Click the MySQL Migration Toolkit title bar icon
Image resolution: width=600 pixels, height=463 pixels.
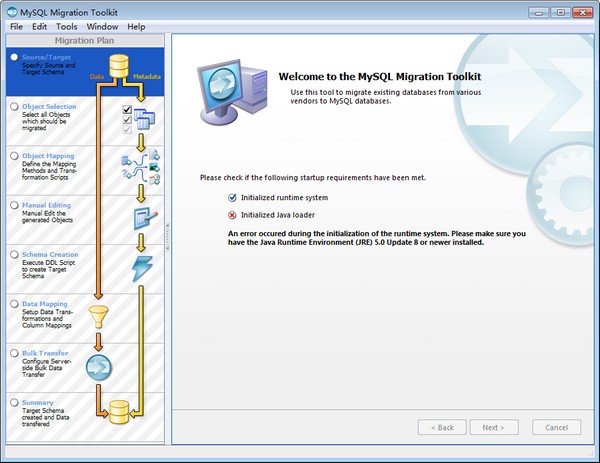coord(12,12)
